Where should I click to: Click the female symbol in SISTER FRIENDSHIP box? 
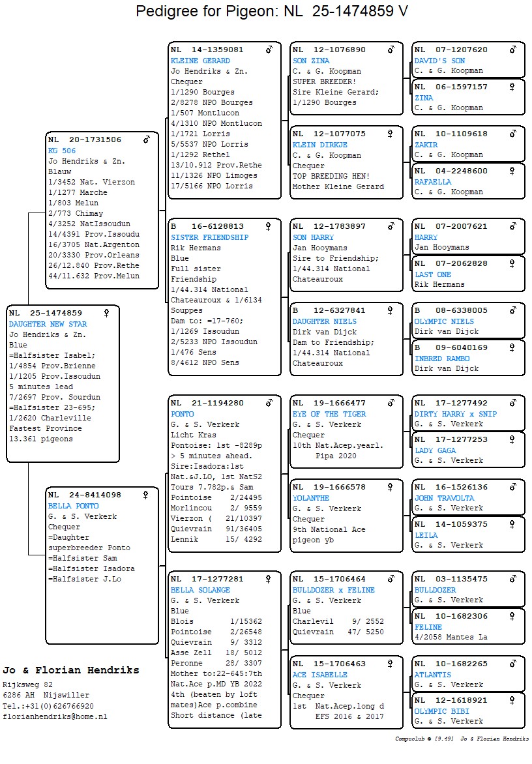click(x=269, y=227)
